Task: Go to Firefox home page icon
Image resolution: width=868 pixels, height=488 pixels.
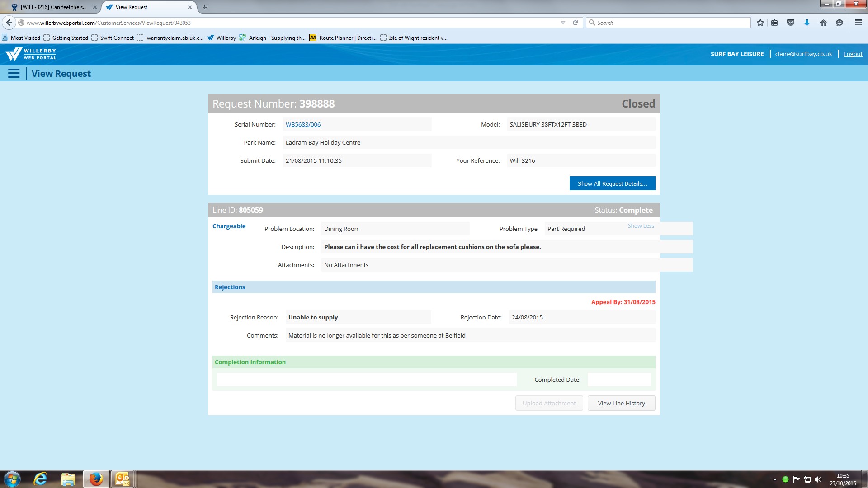Action: click(x=823, y=23)
